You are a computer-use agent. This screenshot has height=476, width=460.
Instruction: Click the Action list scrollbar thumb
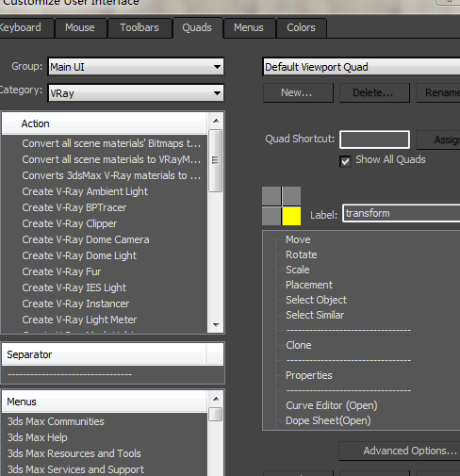(x=216, y=160)
